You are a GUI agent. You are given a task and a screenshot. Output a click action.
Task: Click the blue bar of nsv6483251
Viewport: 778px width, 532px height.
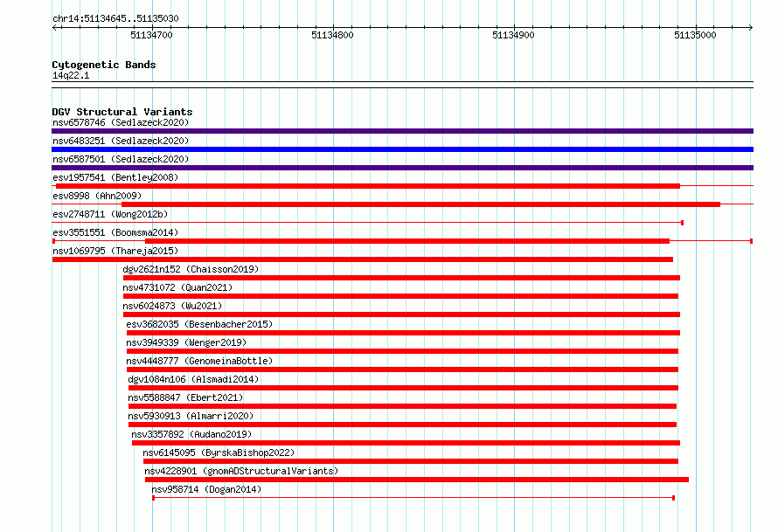(402, 149)
